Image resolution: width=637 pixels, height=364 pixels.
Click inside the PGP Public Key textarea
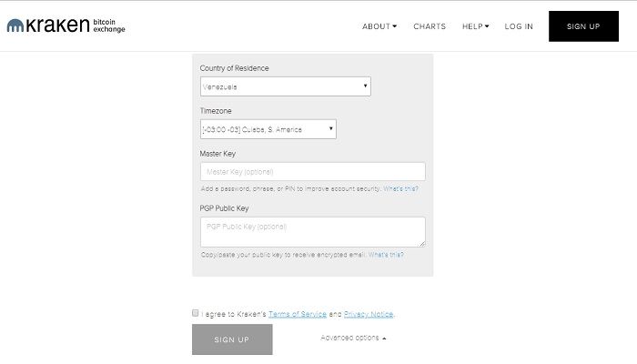[312, 232]
